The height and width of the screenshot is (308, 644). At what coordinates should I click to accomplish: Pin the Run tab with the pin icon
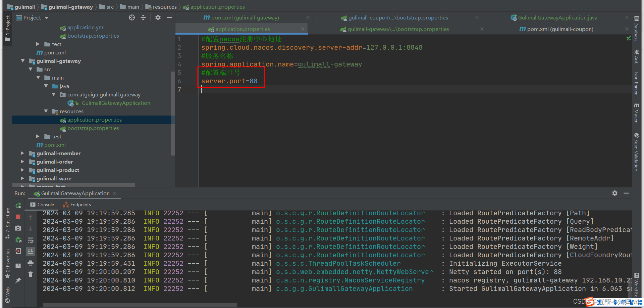(x=18, y=280)
